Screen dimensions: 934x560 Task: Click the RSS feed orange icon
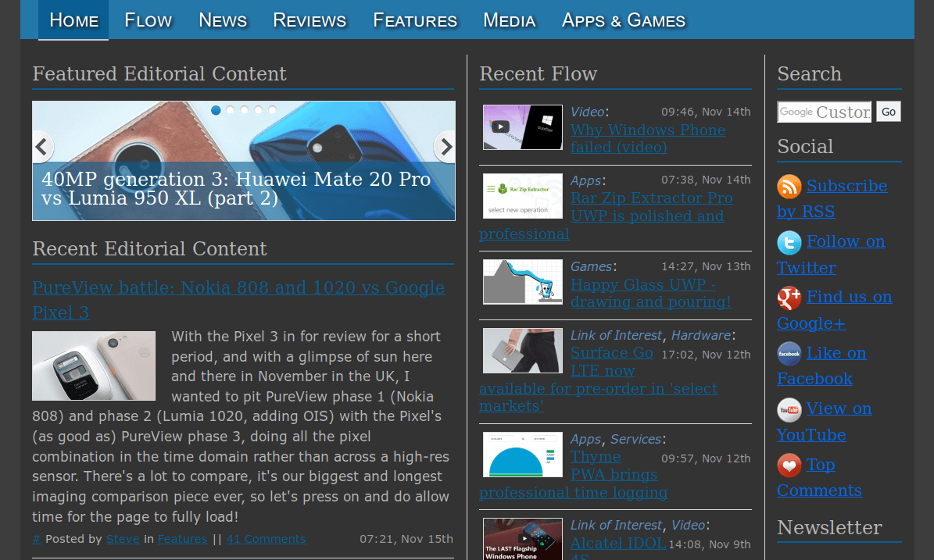pos(789,186)
